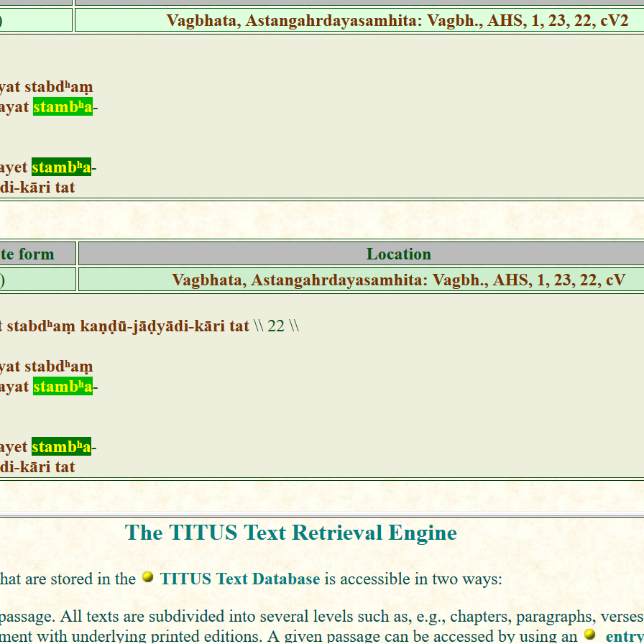Open the location link ending in cV2
Viewport: 644px width, 644px height.
click(x=397, y=20)
